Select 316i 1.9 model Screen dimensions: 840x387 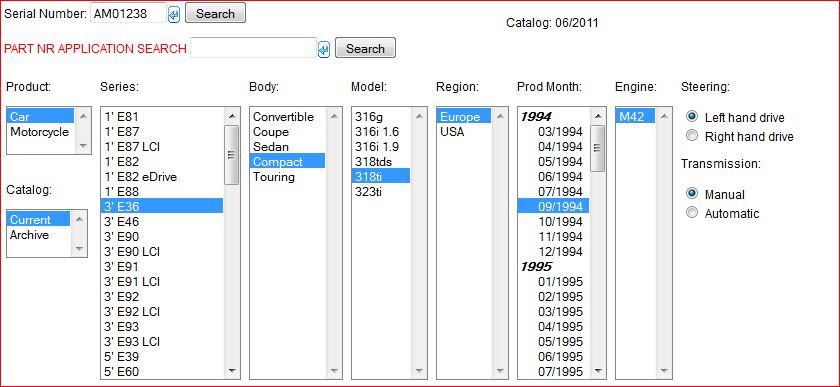click(381, 146)
